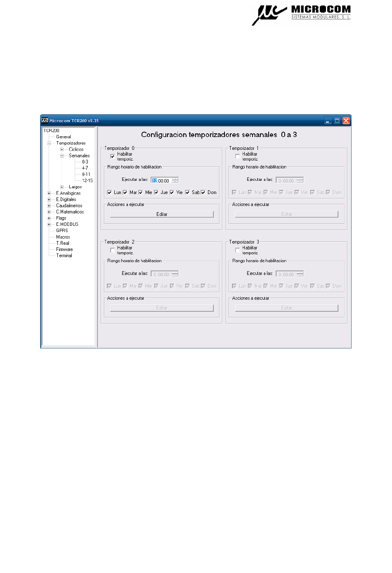Enable Habilitar temporiz. for Temporizador 0
This screenshot has width=392, height=573.
pyautogui.click(x=112, y=156)
